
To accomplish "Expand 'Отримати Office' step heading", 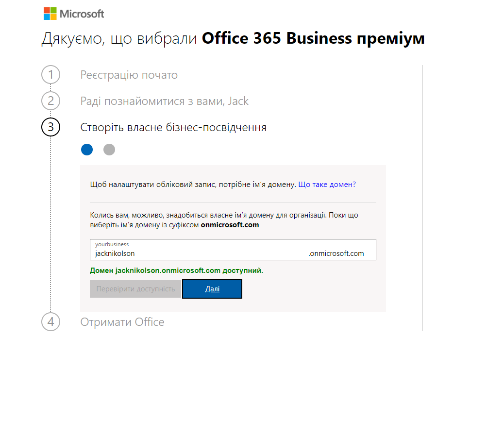I will pos(122,322).
